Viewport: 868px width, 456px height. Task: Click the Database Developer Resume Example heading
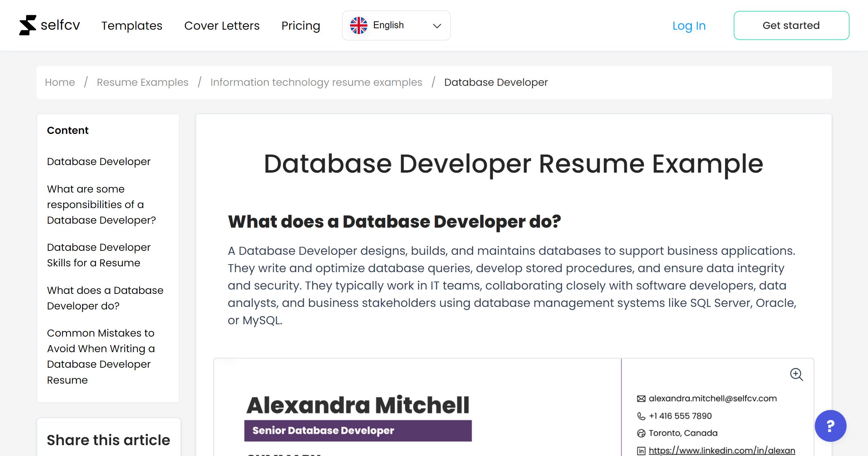pyautogui.click(x=514, y=164)
